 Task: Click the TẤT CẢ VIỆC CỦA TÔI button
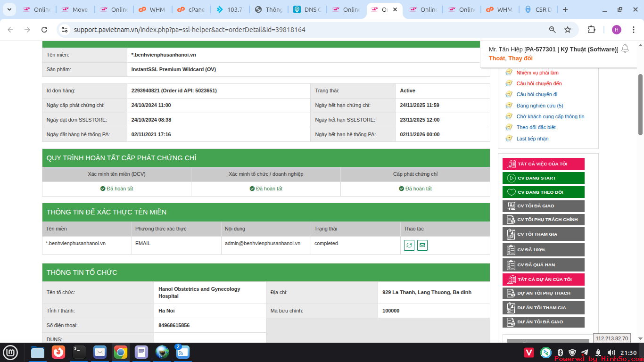pyautogui.click(x=543, y=164)
